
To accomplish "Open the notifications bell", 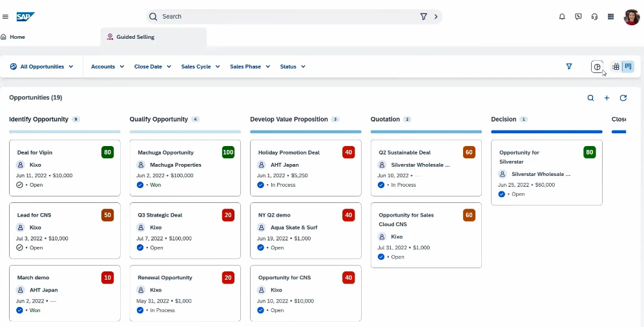I will pos(562,17).
